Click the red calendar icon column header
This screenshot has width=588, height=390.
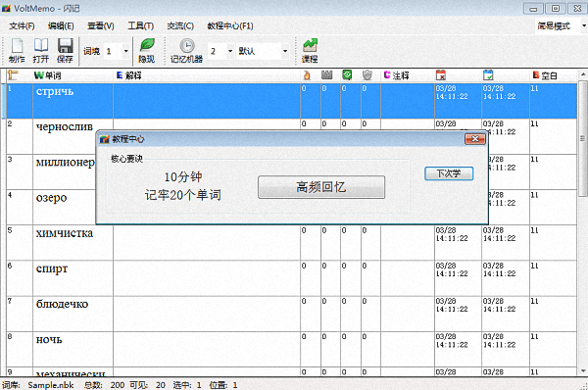click(x=441, y=75)
